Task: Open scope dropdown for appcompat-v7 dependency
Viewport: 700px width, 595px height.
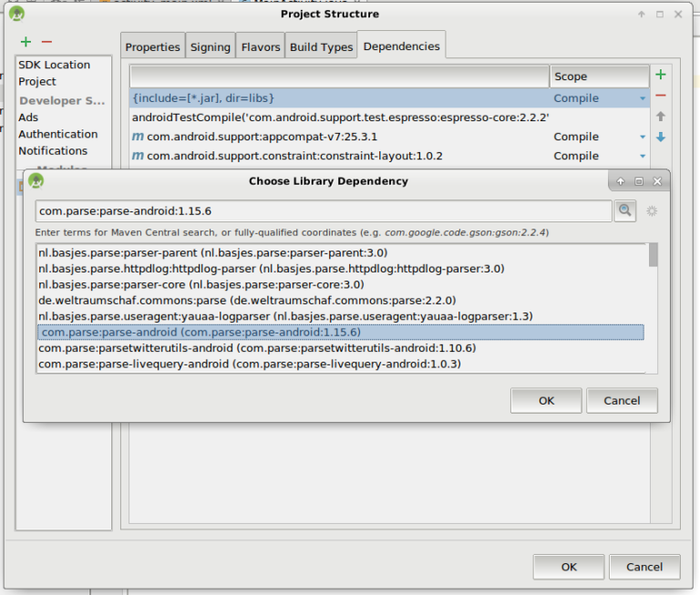Action: tap(643, 137)
